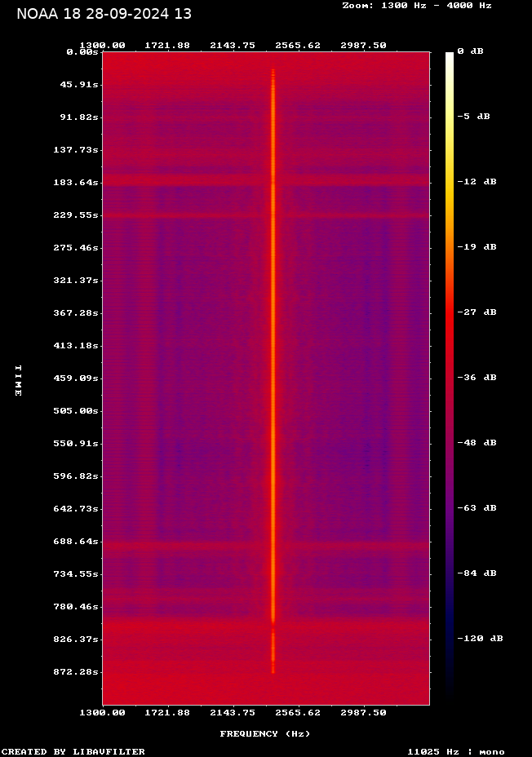Click the TIME vertical axis label
The width and height of the screenshot is (532, 757).
pyautogui.click(x=18, y=380)
